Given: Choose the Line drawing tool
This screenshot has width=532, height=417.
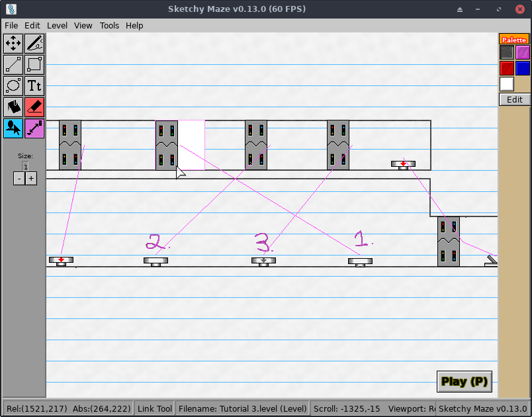Looking at the screenshot, I should click(x=13, y=65).
